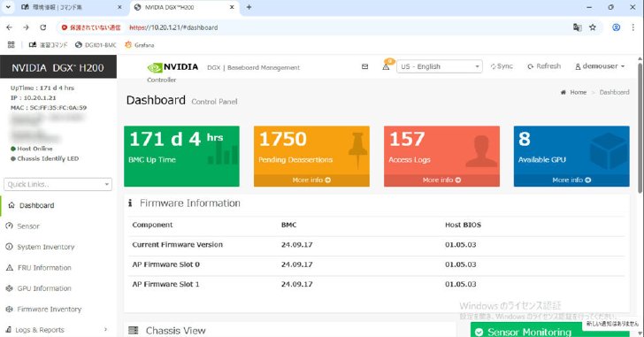Screen dimensions: 644x337
Task: Close the NVIDIA DGX H200 tab
Action: click(232, 7)
